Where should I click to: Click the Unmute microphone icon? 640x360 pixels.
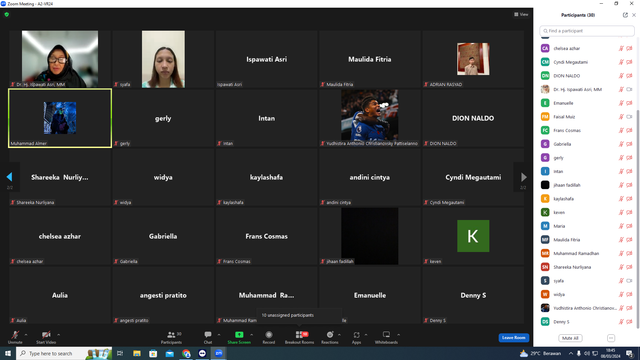[x=15, y=335]
